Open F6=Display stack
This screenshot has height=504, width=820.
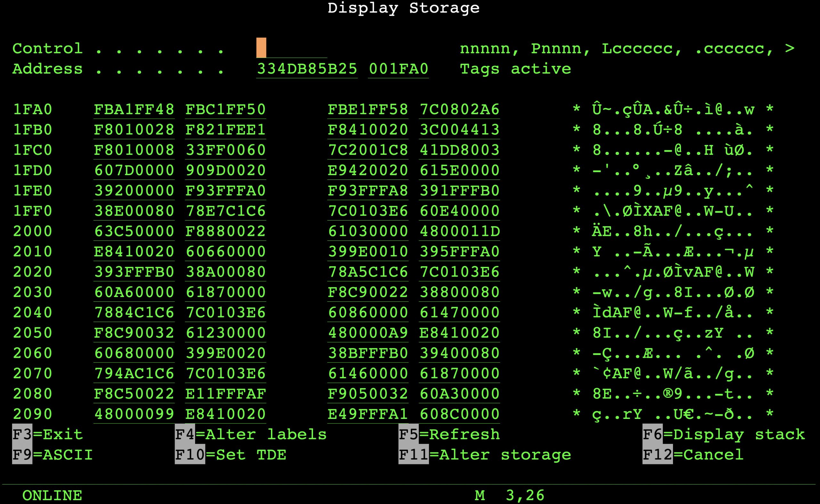point(723,435)
